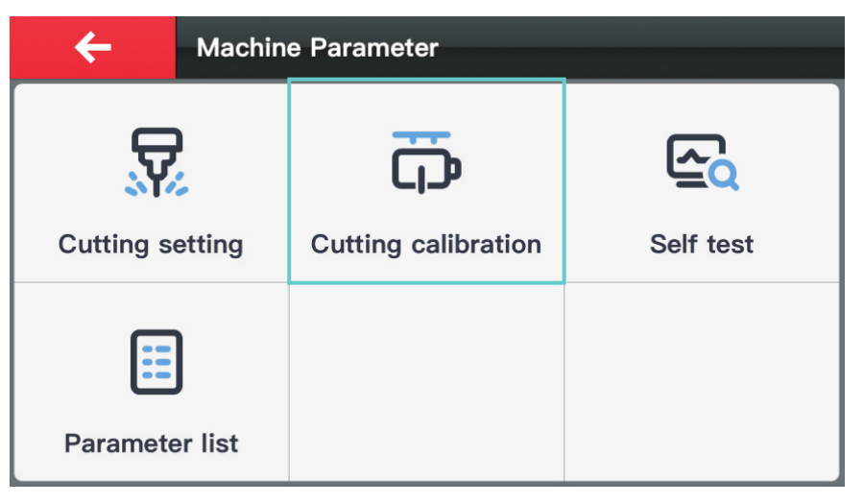This screenshot has width=864, height=504.
Task: Select the Cutting calibration machine icon
Action: coord(426,162)
